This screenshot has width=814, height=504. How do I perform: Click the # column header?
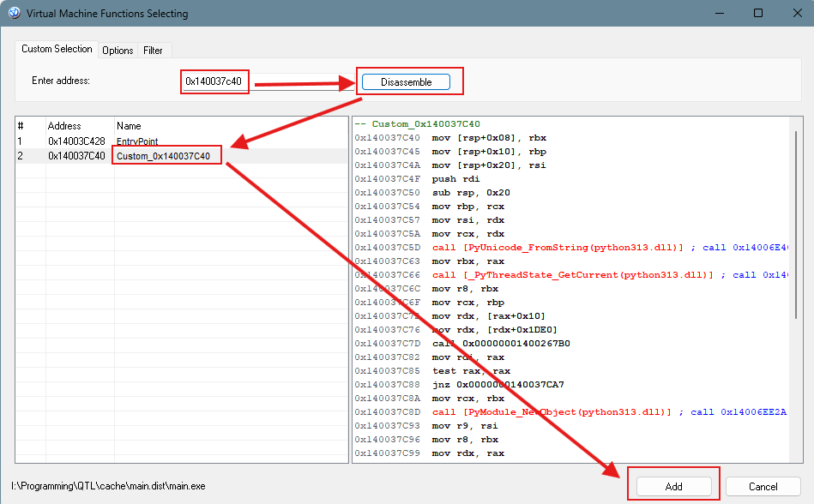21,126
